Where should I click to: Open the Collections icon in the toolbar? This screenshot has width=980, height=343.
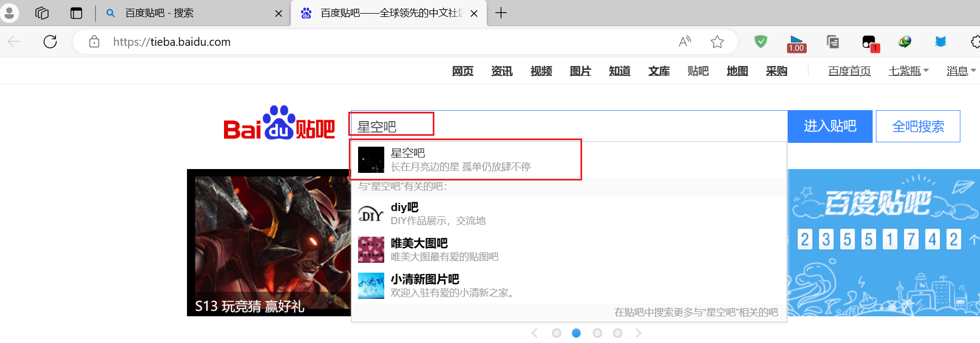pos(833,41)
